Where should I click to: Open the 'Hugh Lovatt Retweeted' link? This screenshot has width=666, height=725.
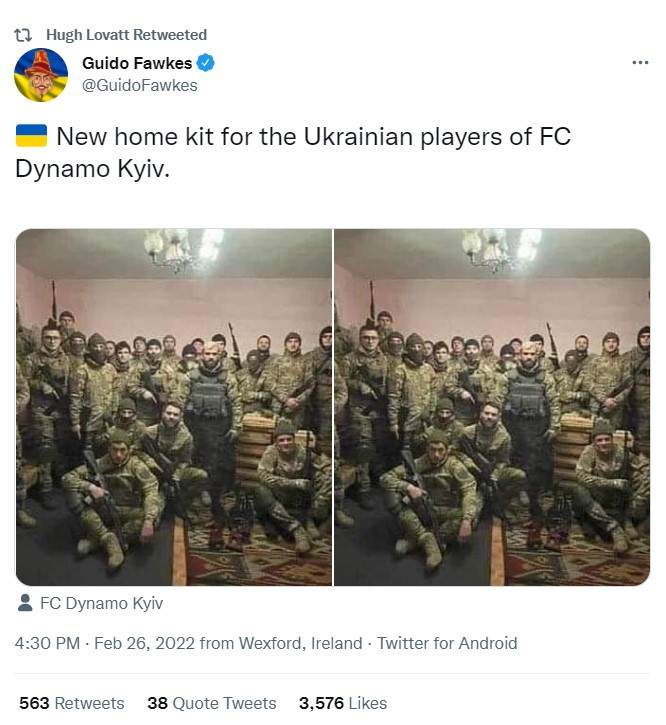[x=126, y=35]
